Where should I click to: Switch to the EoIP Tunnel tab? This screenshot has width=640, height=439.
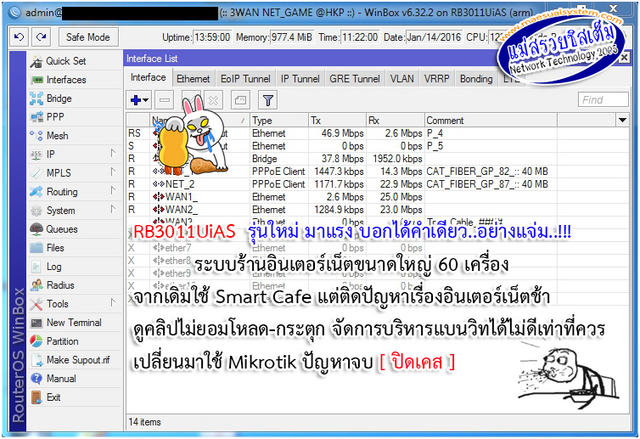[x=245, y=79]
